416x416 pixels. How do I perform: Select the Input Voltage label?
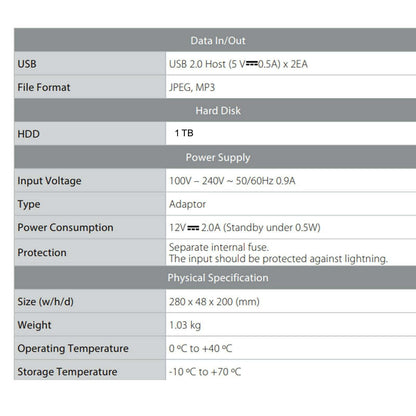[49, 181]
